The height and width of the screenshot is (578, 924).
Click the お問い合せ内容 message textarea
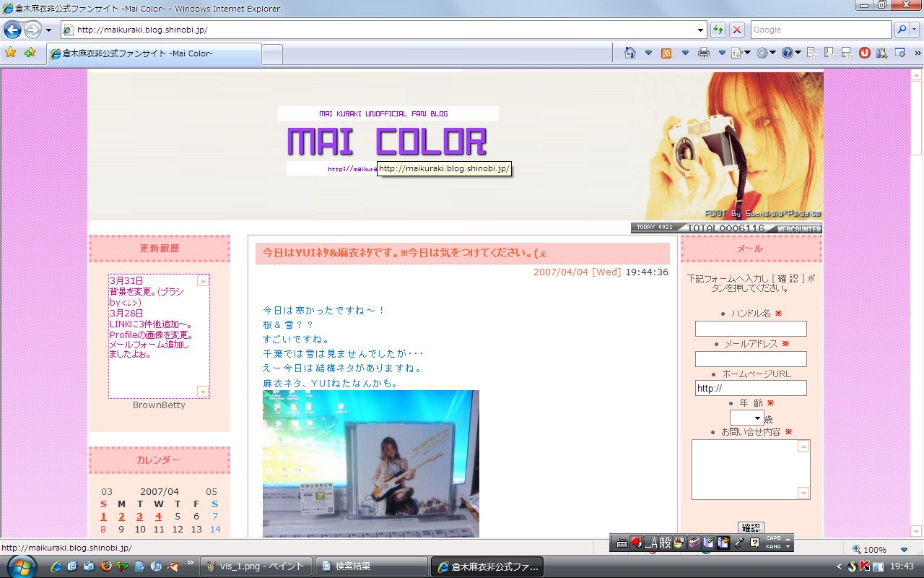click(751, 470)
